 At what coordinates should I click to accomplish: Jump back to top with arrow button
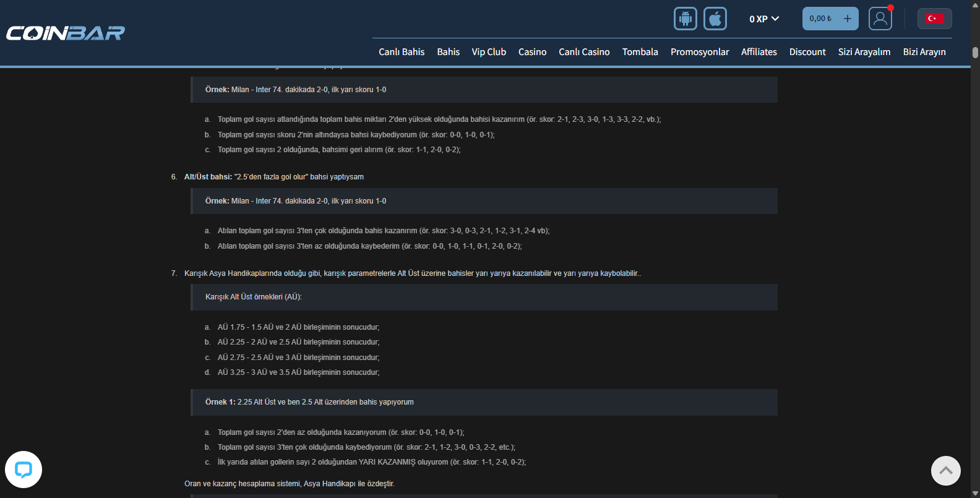pos(946,471)
